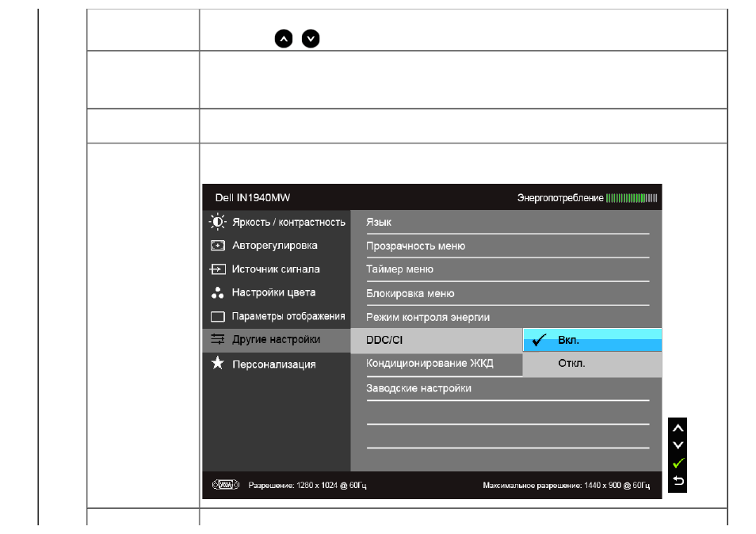Click the OSD up arrow side button
This screenshot has width=756, height=534.
click(x=678, y=428)
